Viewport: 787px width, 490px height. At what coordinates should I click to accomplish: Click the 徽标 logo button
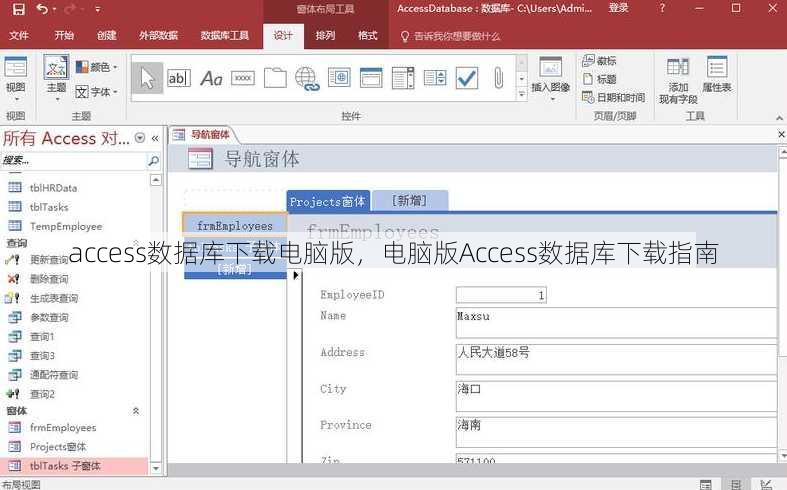pyautogui.click(x=599, y=61)
